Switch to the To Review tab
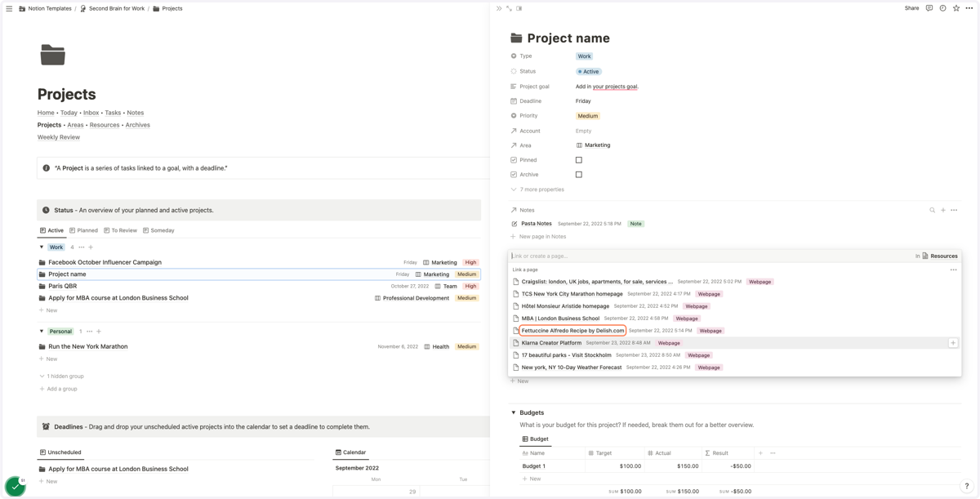The image size is (980, 499). click(x=120, y=230)
